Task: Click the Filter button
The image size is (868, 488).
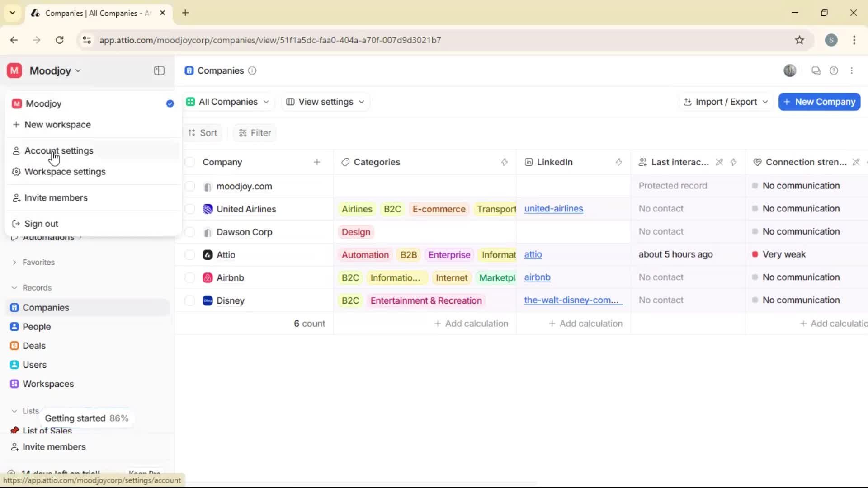Action: point(255,133)
